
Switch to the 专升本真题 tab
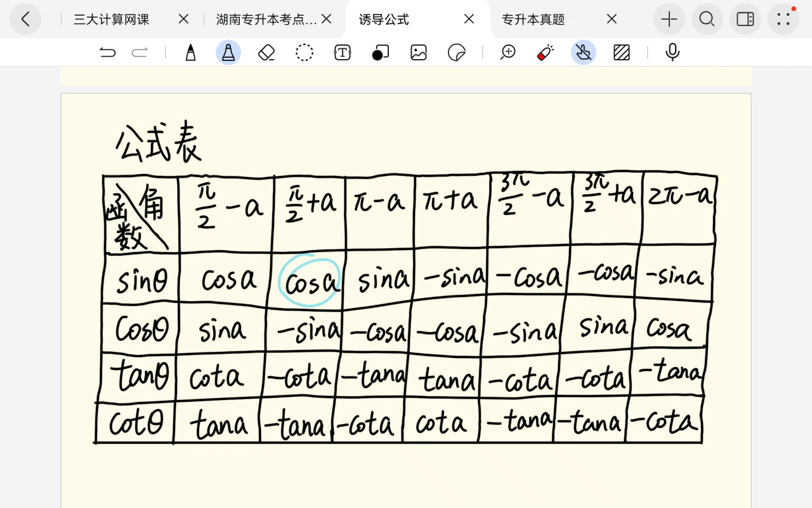[x=533, y=20]
